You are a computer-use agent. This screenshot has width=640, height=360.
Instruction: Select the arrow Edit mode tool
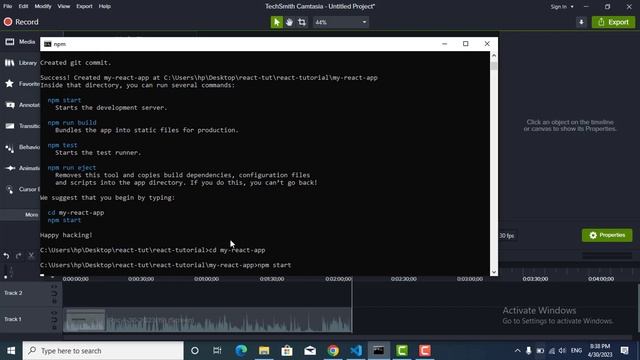click(276, 22)
